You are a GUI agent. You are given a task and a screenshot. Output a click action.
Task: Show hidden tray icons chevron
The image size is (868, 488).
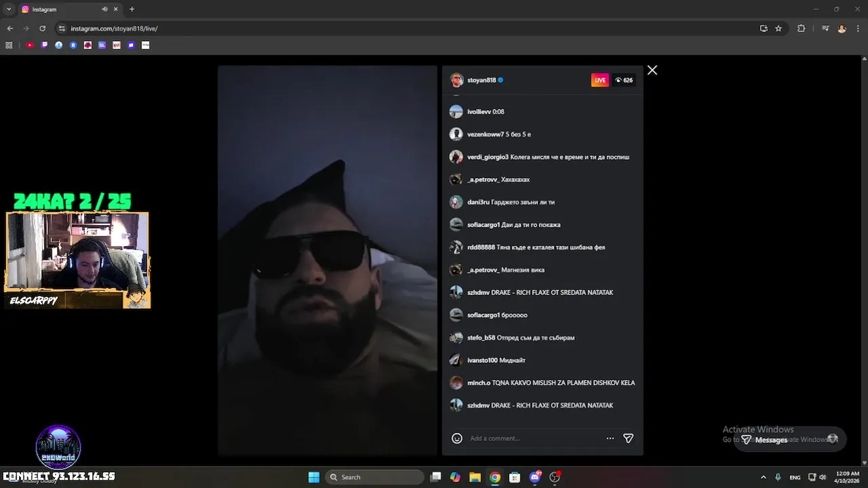[763, 477]
